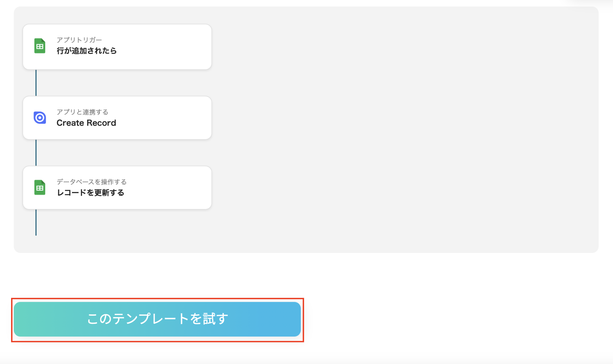The height and width of the screenshot is (364, 613).
Task: Click the Google Sheets icon beside レコードを更新する
Action: coord(40,187)
